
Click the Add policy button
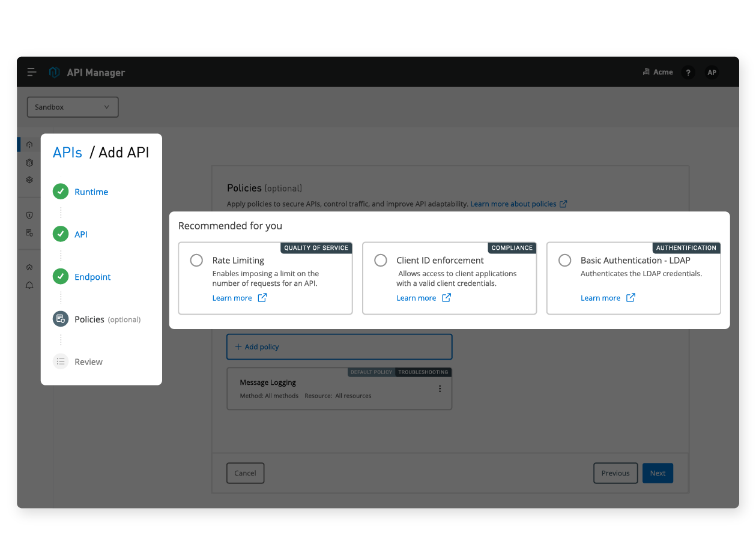339,346
